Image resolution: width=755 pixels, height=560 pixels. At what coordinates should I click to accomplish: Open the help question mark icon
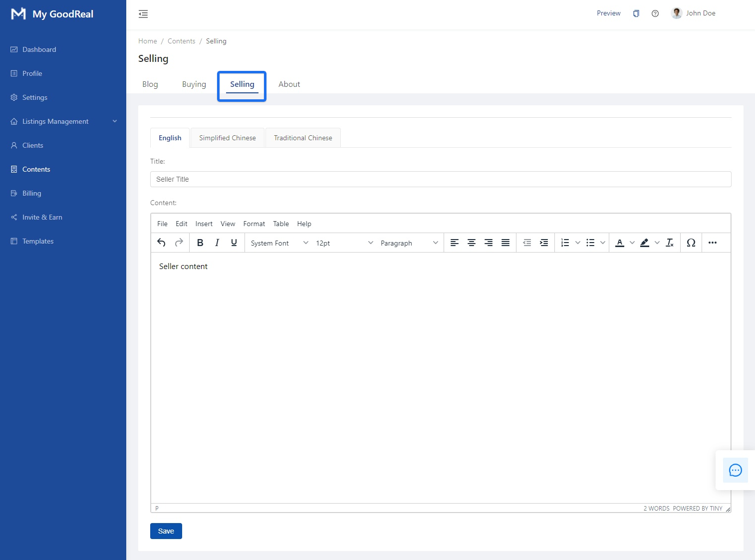pyautogui.click(x=655, y=13)
